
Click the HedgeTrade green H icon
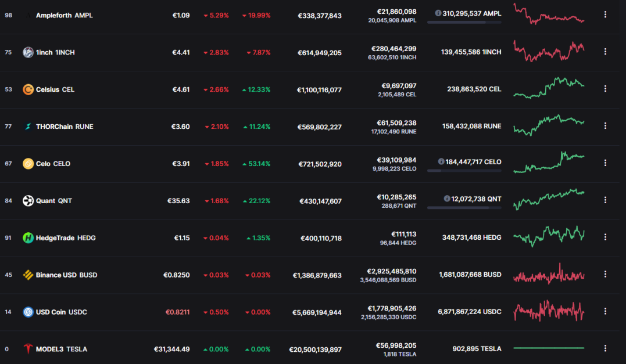[x=28, y=237]
